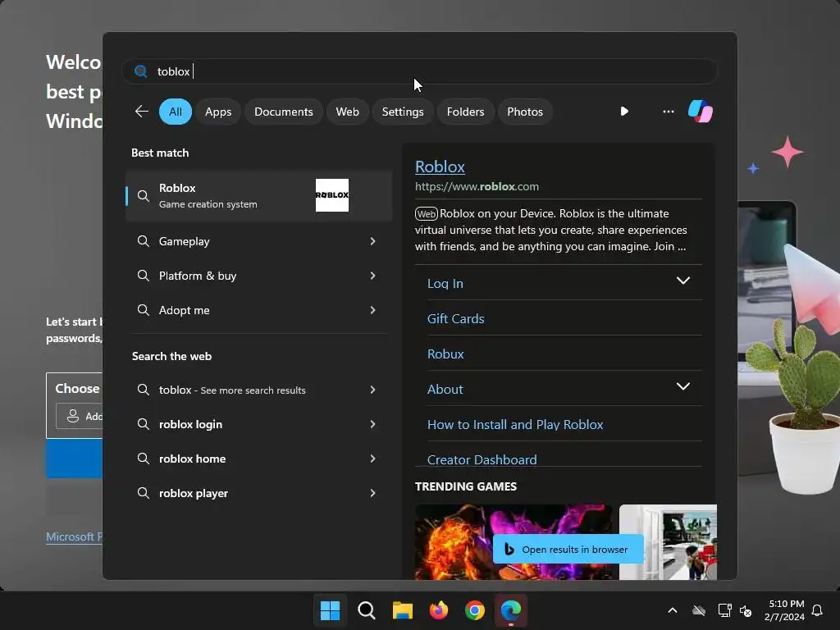Image resolution: width=840 pixels, height=630 pixels.
Task: Open the Gift Cards link
Action: click(456, 319)
